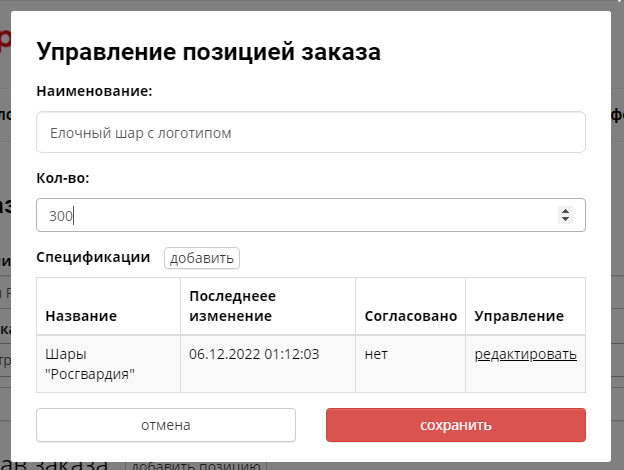This screenshot has height=470, width=624.
Task: Open the редактировать link for Шары Росгвардия
Action: tap(525, 354)
